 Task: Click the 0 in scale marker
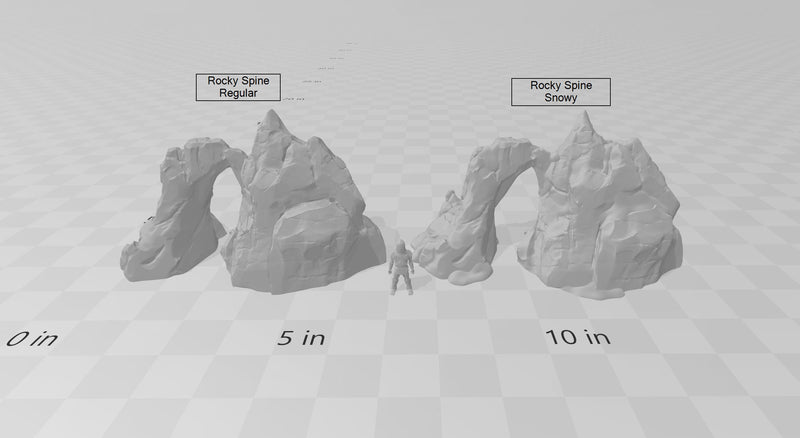pyautogui.click(x=32, y=339)
